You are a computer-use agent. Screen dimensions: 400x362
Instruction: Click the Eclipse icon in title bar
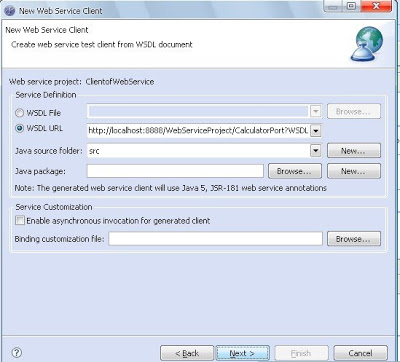click(9, 10)
